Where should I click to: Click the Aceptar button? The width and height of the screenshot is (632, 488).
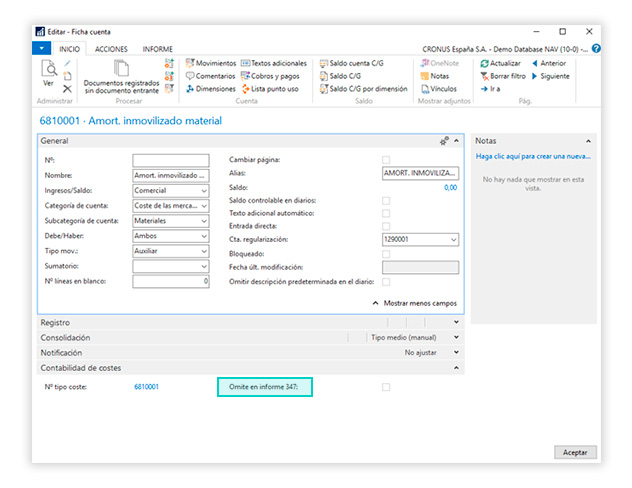pos(575,452)
